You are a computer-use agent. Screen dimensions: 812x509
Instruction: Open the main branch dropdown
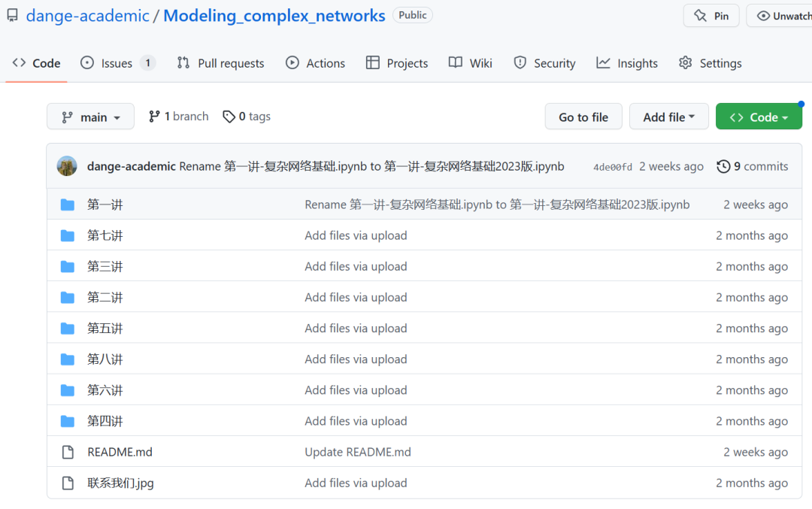tap(90, 116)
